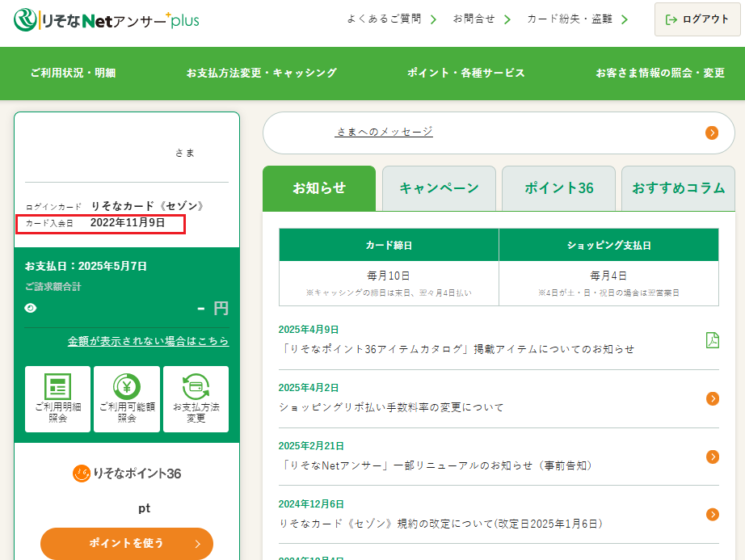Click date 2025年4月9日

tap(309, 330)
